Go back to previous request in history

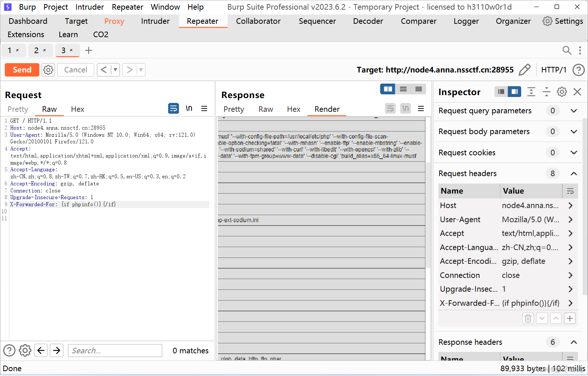tap(104, 70)
